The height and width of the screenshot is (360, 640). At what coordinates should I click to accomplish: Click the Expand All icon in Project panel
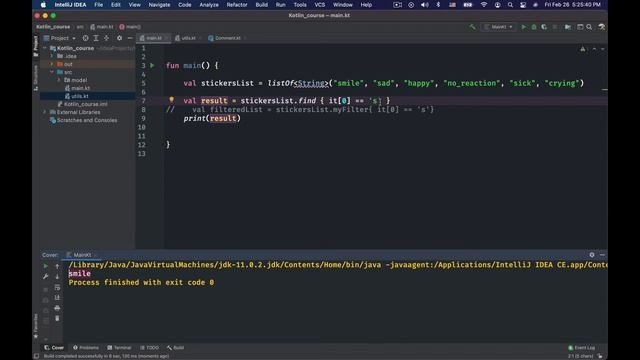96,38
